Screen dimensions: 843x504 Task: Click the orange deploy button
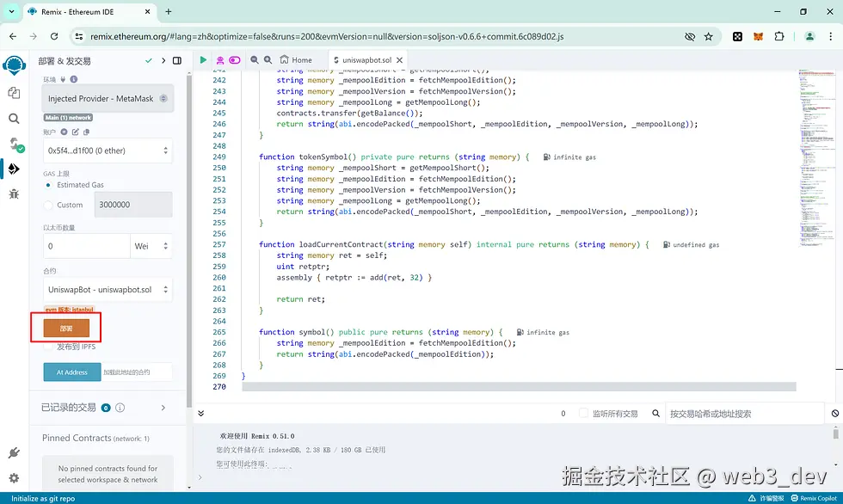66,329
